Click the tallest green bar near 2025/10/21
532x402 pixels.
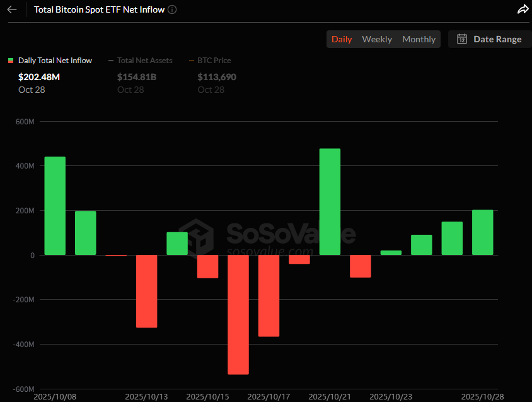coord(330,202)
